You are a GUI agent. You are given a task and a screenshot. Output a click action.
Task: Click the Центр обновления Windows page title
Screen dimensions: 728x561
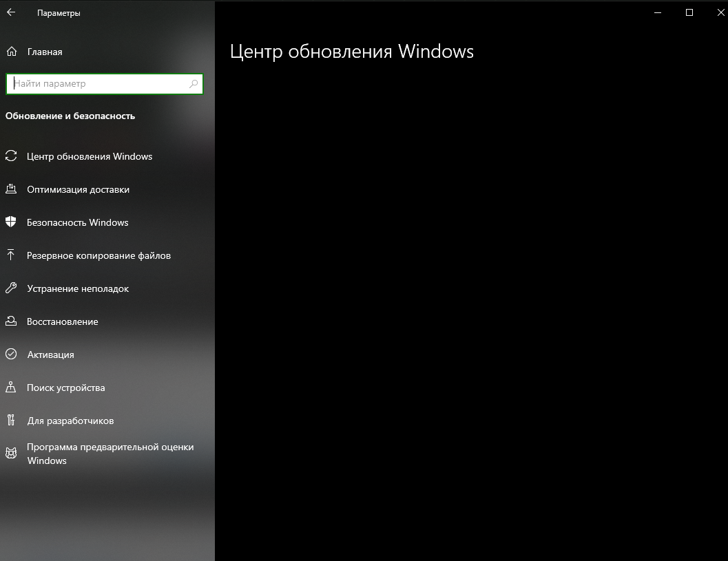point(352,52)
